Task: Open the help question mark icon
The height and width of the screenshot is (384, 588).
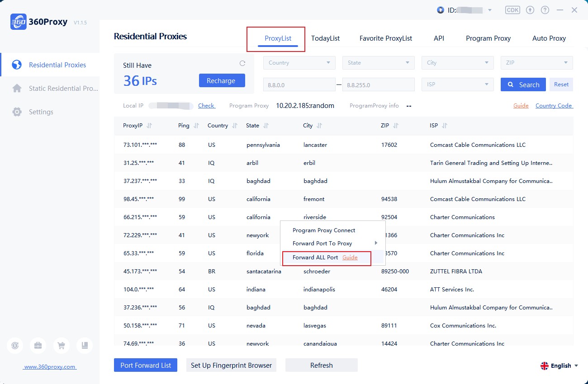Action: point(545,10)
